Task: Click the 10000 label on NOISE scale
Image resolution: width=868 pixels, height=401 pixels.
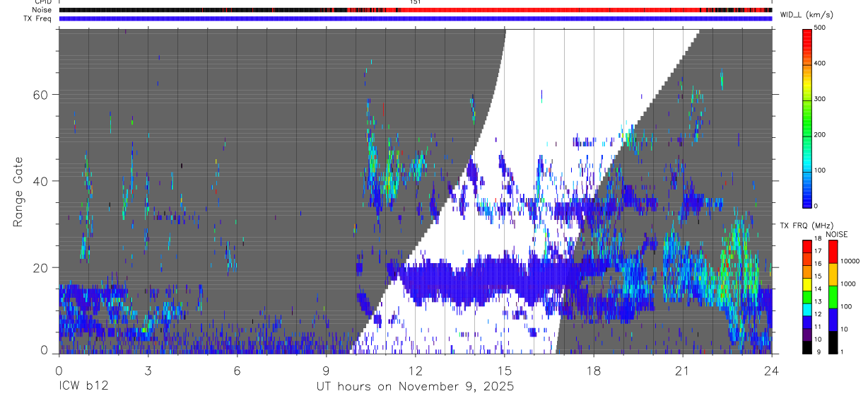Action: click(851, 261)
